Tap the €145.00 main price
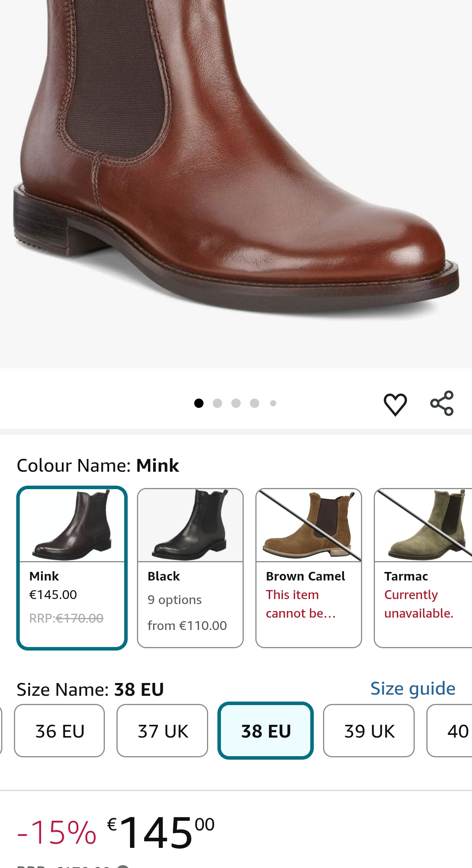Screen dimensions: 472x868 (x=161, y=832)
